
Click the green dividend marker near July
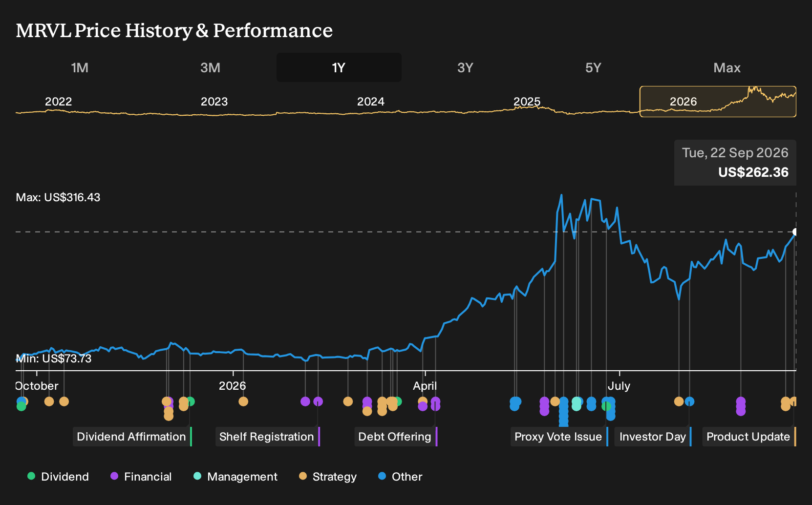click(606, 406)
